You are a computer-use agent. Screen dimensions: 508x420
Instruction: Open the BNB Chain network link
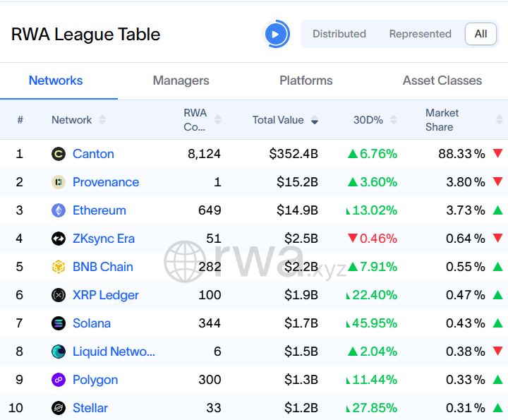(103, 267)
